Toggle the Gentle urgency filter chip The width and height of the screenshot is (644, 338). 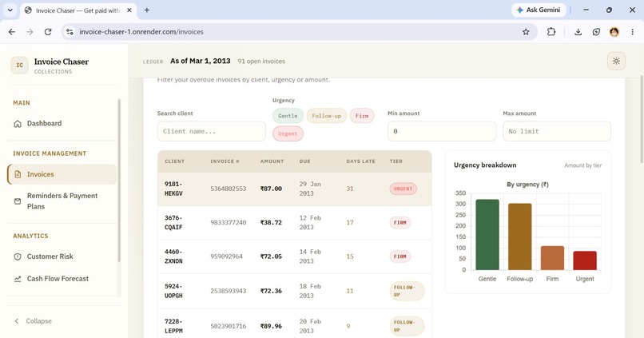pyautogui.click(x=288, y=116)
